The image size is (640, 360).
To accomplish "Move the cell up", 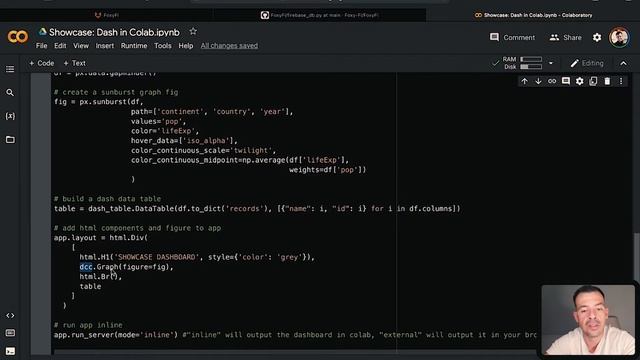I will 524,81.
